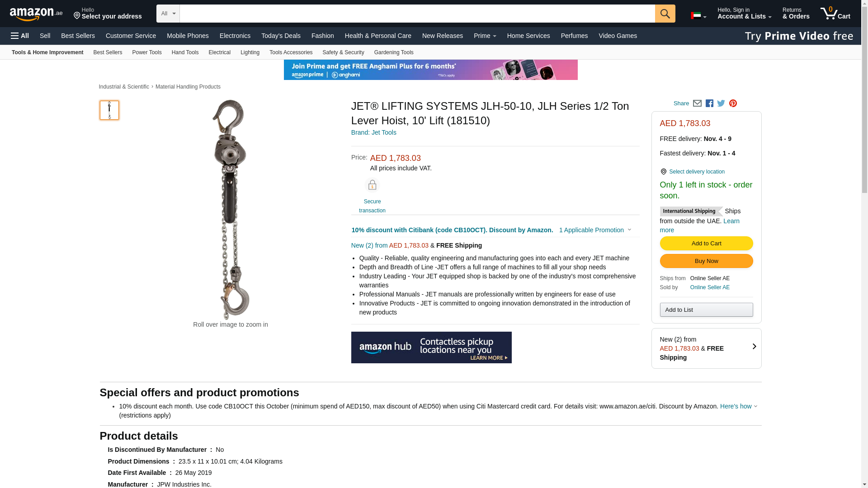Share product on Twitter icon

click(x=721, y=103)
